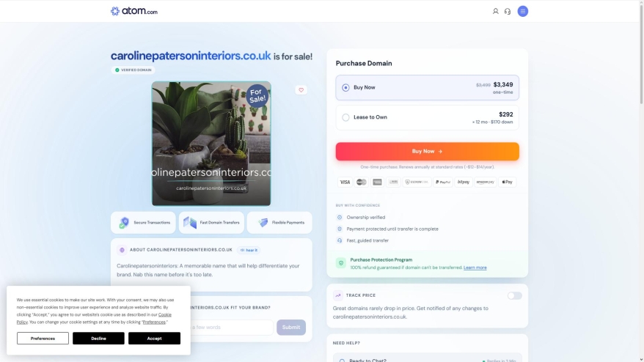Click the Purchase Protection shield icon
Screen dimensions: 644x362
coord(341,263)
